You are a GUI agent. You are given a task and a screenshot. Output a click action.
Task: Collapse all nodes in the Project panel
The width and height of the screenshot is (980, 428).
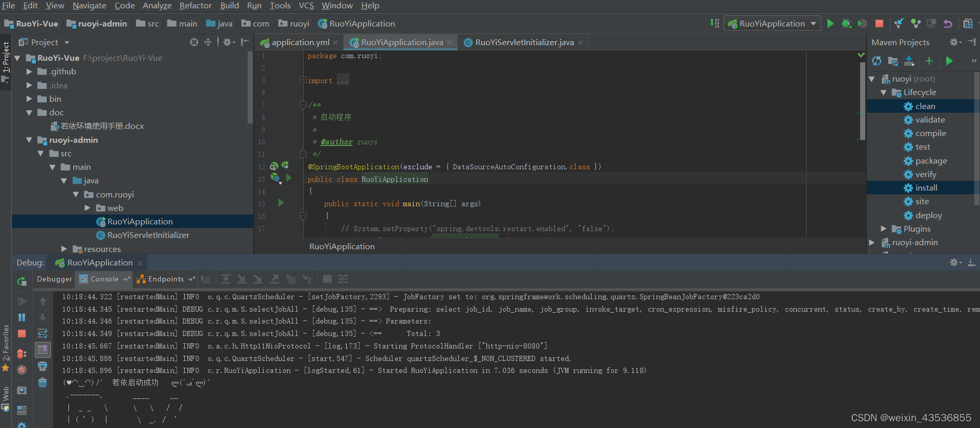tap(208, 42)
